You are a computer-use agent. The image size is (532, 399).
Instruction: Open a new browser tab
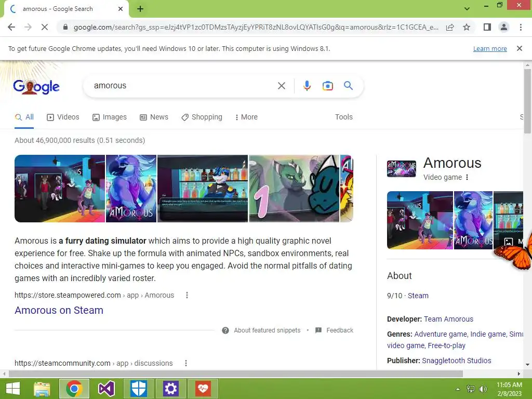[x=140, y=9]
